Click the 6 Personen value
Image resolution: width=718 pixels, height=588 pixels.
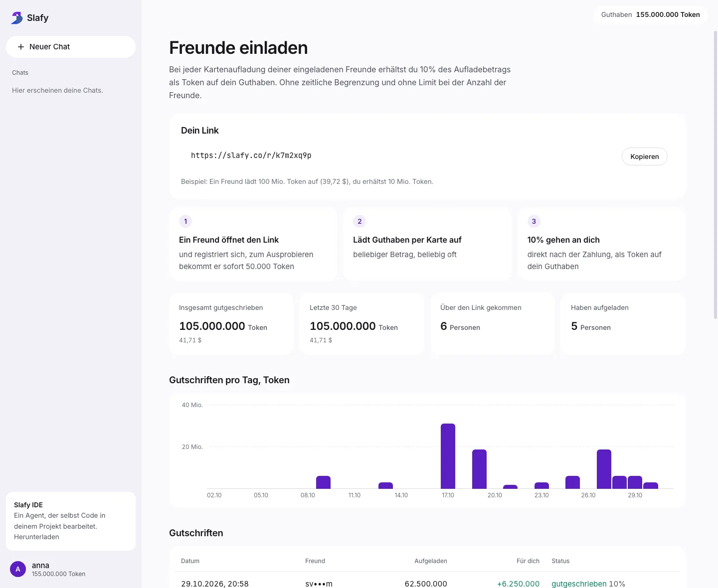460,326
